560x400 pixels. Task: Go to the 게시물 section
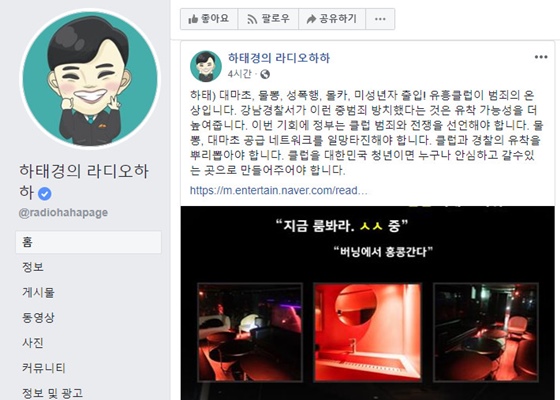coord(38,292)
